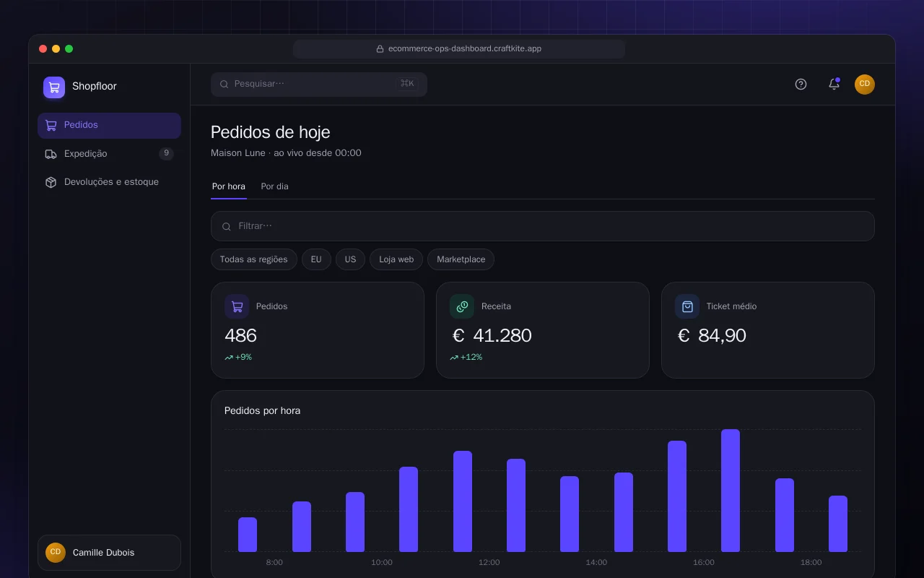Open the help question mark icon
This screenshot has width=924, height=578.
[801, 84]
